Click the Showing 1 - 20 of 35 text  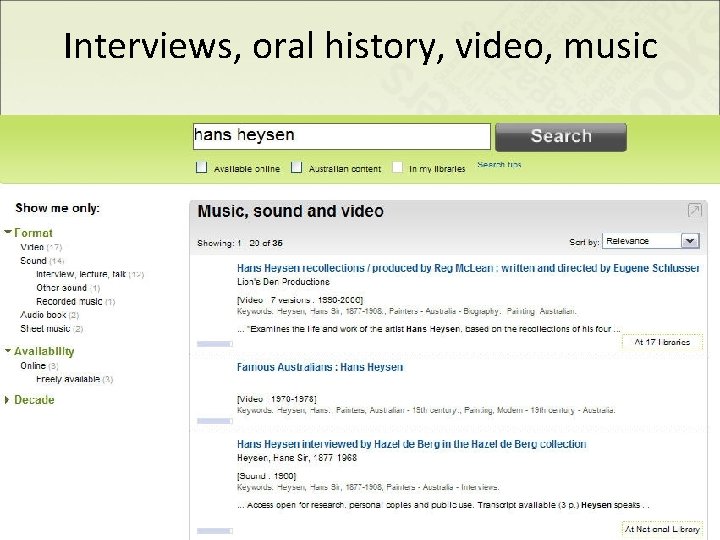pos(240,243)
